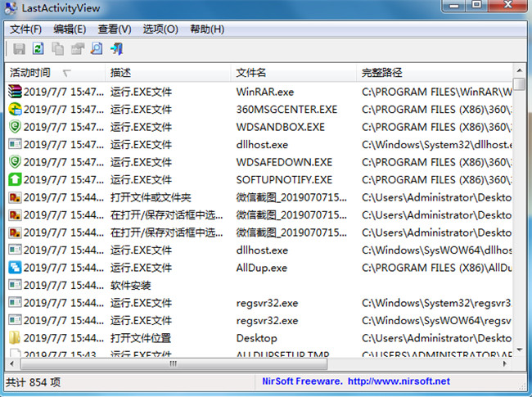The image size is (532, 397).
Task: Click the vertical scrollbar thumb
Action: (519, 83)
